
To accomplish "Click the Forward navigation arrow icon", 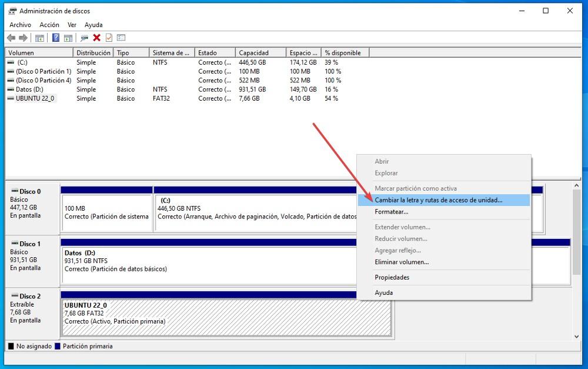I will (22, 38).
